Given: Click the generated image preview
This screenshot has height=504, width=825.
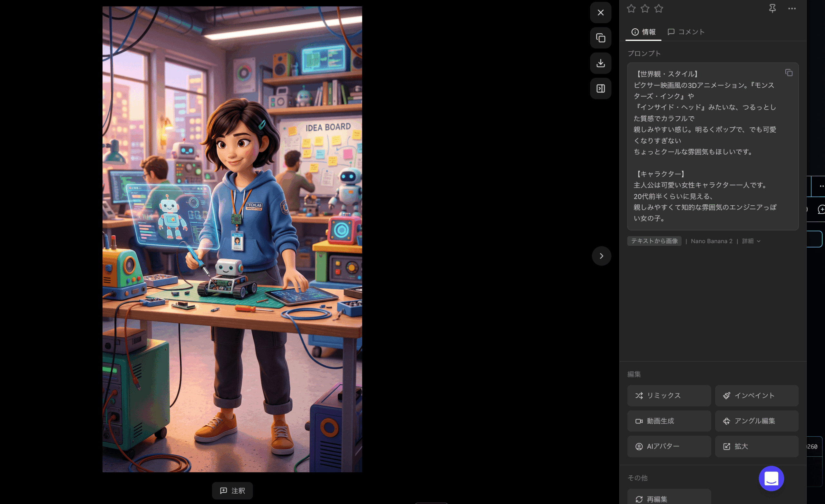Looking at the screenshot, I should [232, 239].
